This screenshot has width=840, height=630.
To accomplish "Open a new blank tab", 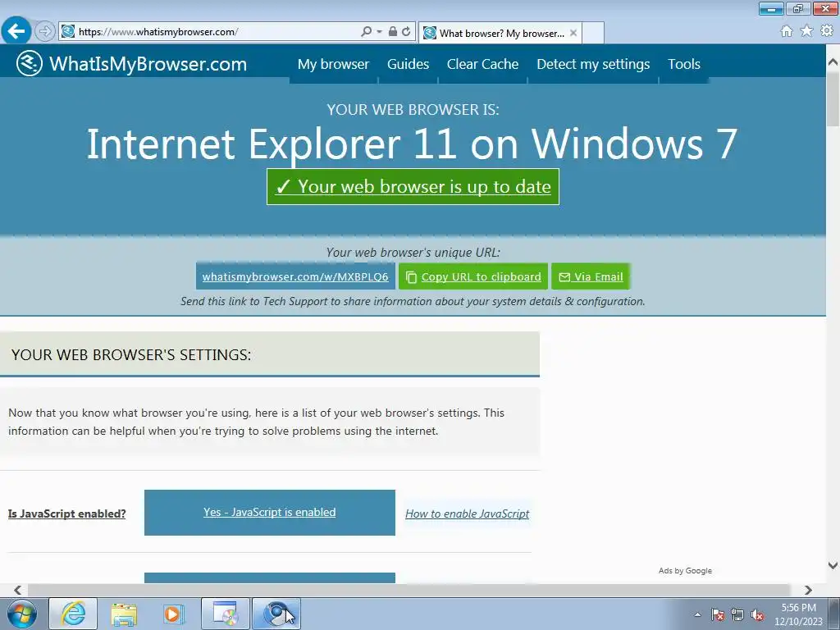I will tap(593, 33).
